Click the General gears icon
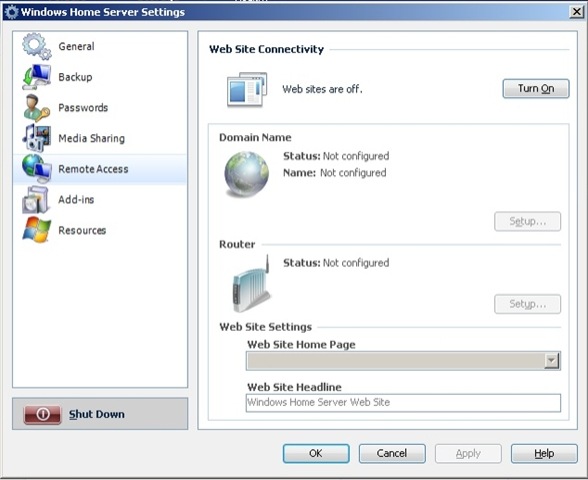588x480 pixels. tap(36, 46)
